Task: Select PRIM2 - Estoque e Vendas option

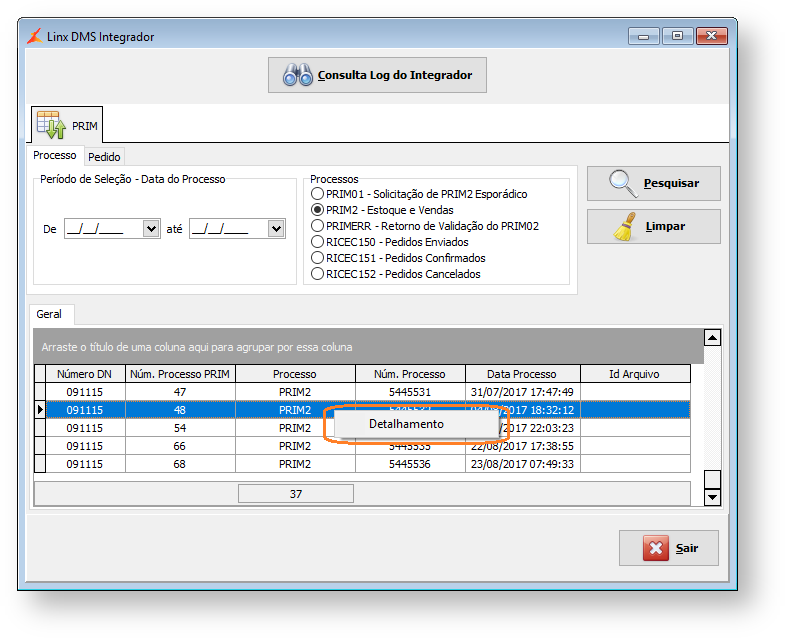Action: pos(382,210)
